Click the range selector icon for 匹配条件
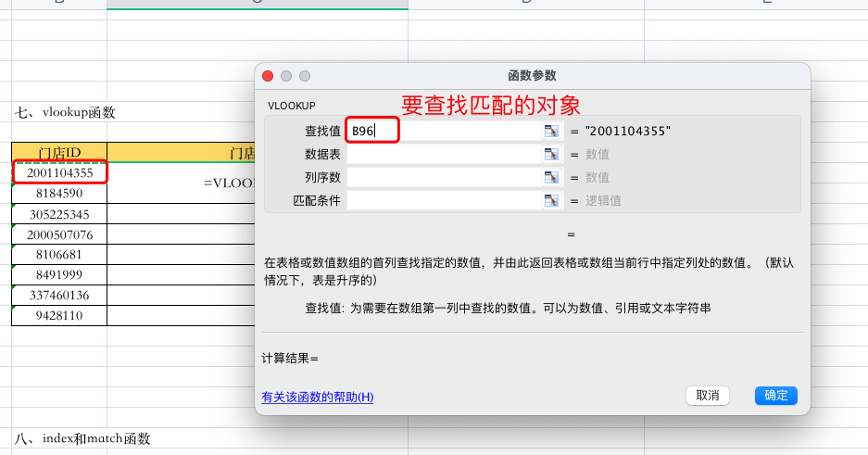Image resolution: width=868 pixels, height=455 pixels. (x=551, y=200)
